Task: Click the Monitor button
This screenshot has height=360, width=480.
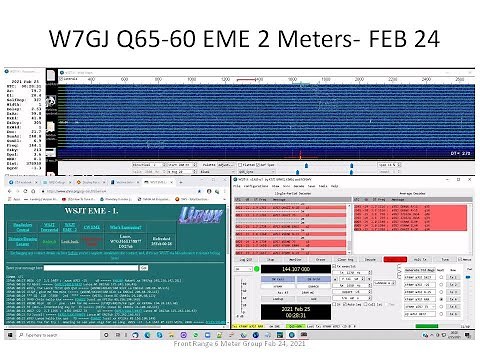Action: pyautogui.click(x=295, y=259)
